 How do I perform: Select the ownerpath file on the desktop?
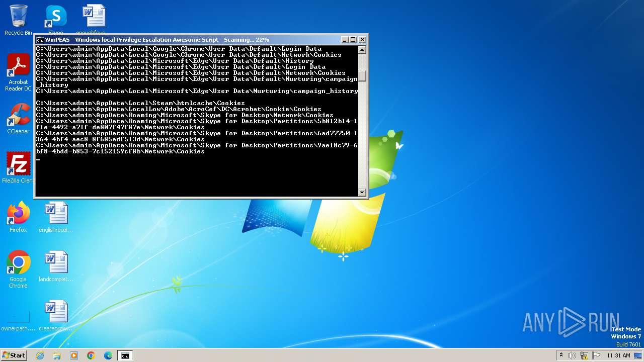pos(18,321)
